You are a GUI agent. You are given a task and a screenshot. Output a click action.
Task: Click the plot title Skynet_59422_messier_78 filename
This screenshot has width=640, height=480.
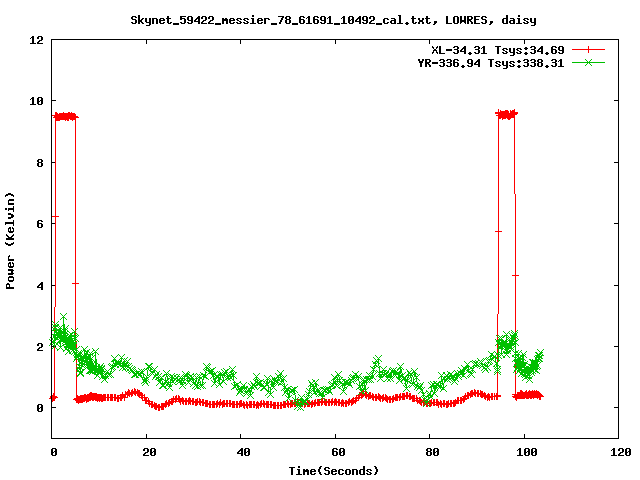click(333, 20)
